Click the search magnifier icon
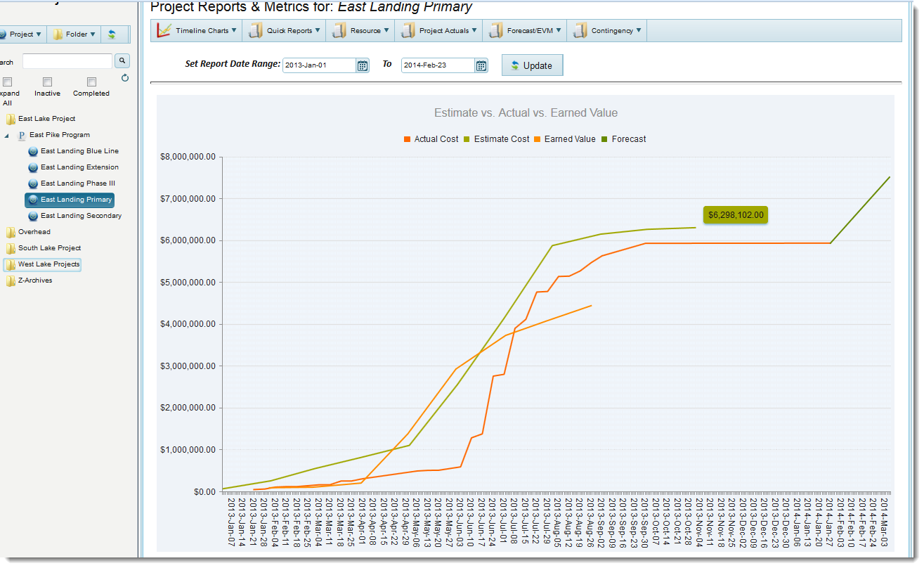Viewport: 924px width, 568px height. point(122,60)
